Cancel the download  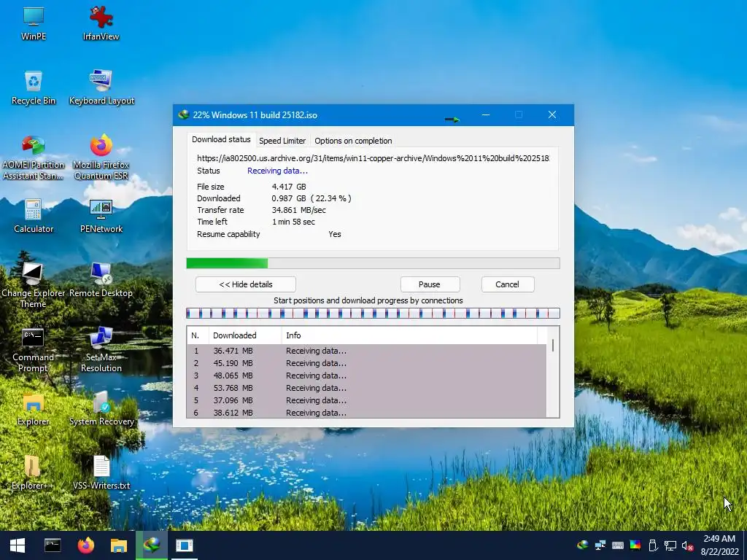pyautogui.click(x=508, y=284)
